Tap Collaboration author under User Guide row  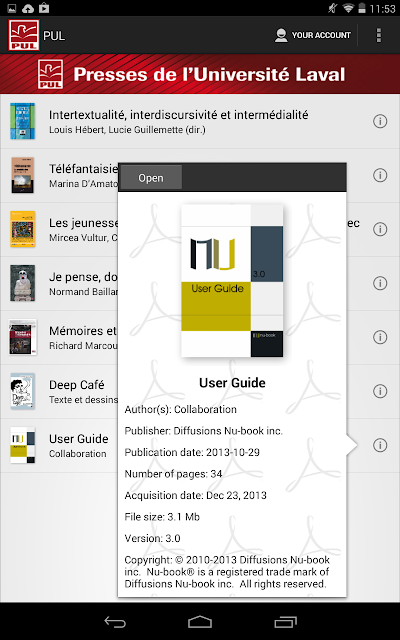78,453
